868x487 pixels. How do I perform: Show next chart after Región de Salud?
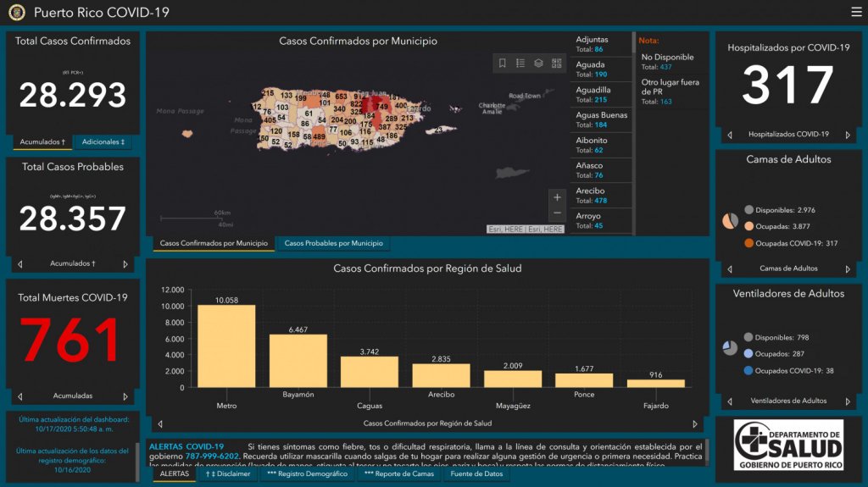tap(695, 423)
